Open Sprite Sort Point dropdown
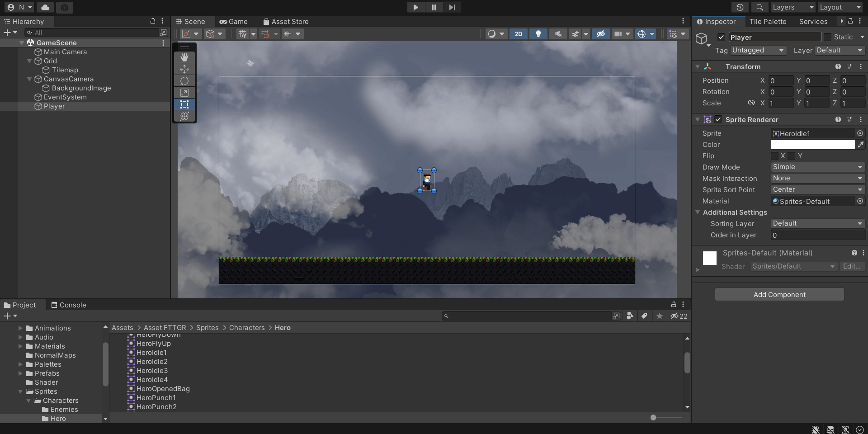Screen dimensions: 868x434 click(x=818, y=189)
